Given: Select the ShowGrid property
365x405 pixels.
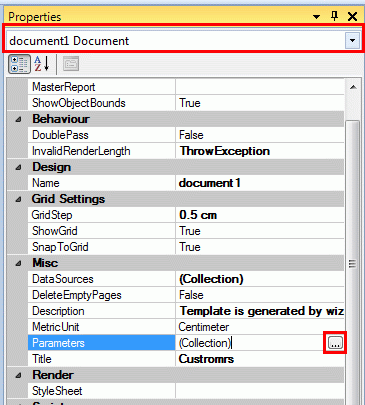Looking at the screenshot, I should (102, 231).
